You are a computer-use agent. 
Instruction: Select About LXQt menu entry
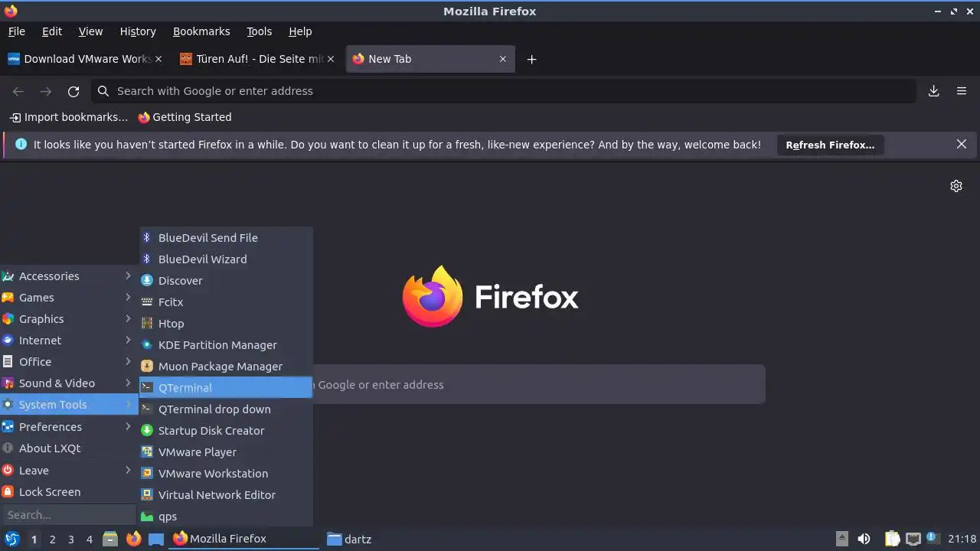[x=68, y=448]
